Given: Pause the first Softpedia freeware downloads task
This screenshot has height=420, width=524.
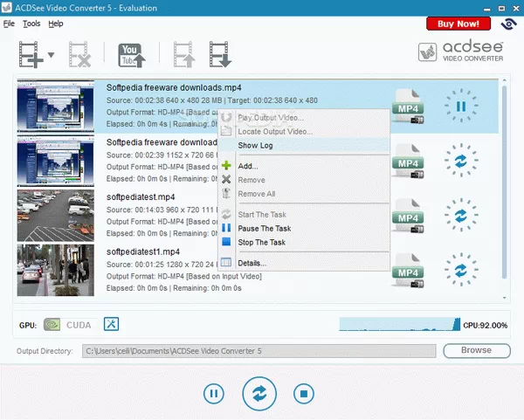Looking at the screenshot, I should point(461,106).
